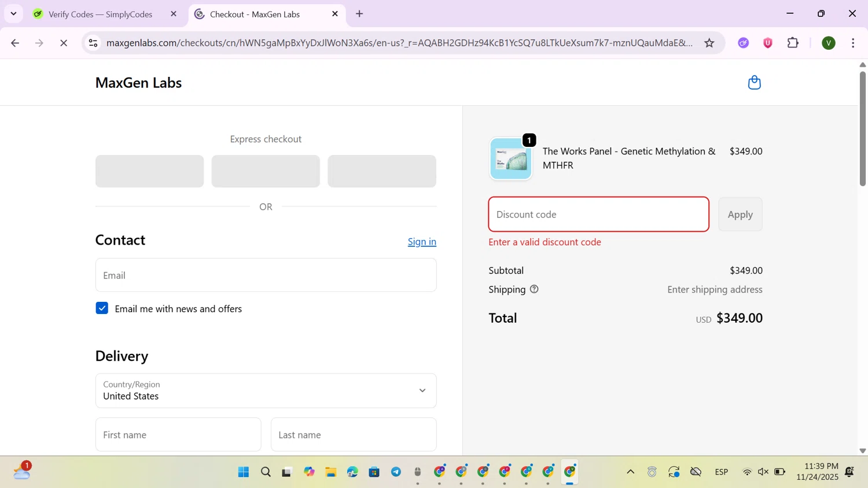Bookmark this page with the star icon
The image size is (868, 488).
[x=709, y=43]
